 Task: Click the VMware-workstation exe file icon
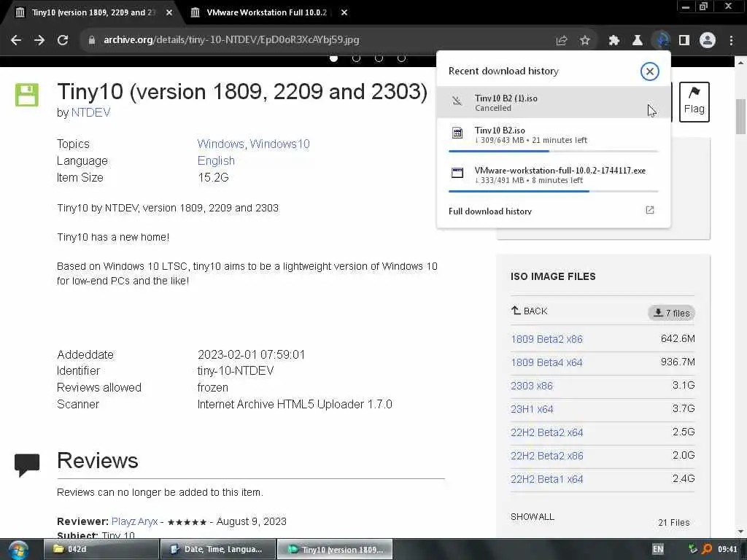point(457,173)
